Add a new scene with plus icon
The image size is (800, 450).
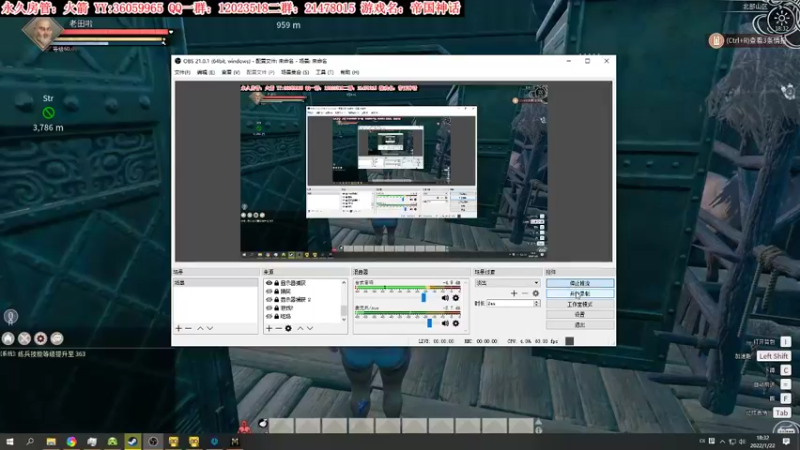click(179, 329)
